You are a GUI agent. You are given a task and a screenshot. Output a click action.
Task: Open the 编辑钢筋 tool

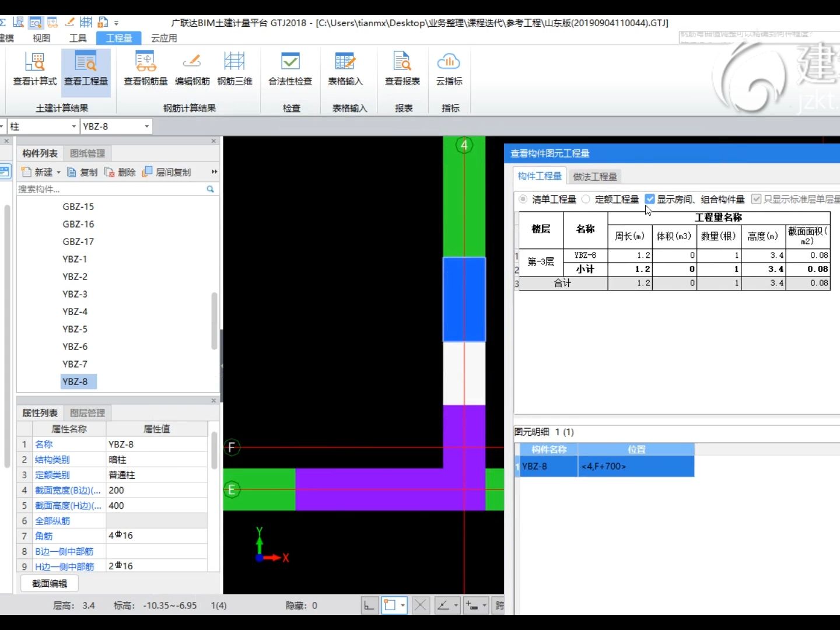(x=192, y=70)
